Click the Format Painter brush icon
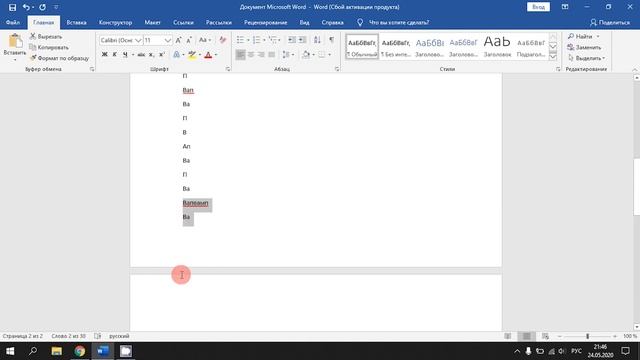The image size is (640, 360). [33, 58]
